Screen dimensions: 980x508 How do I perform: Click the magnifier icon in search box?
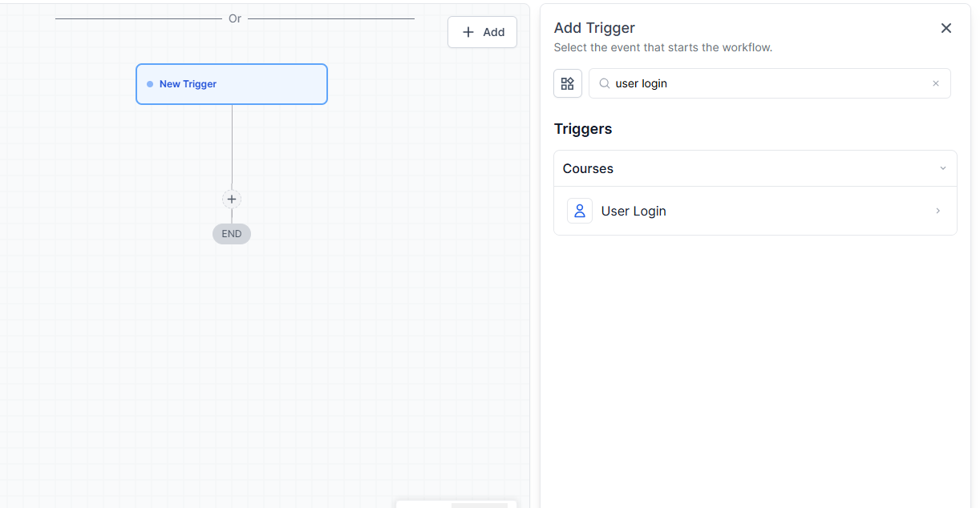point(605,83)
